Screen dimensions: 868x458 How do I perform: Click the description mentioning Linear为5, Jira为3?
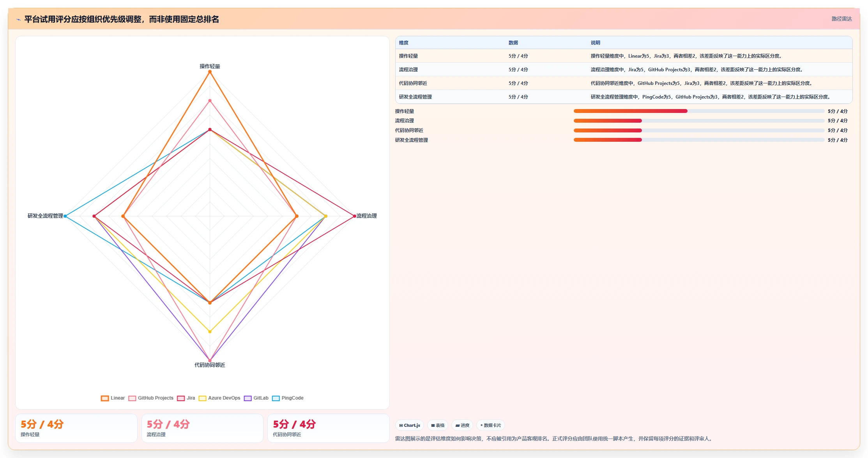(x=687, y=56)
